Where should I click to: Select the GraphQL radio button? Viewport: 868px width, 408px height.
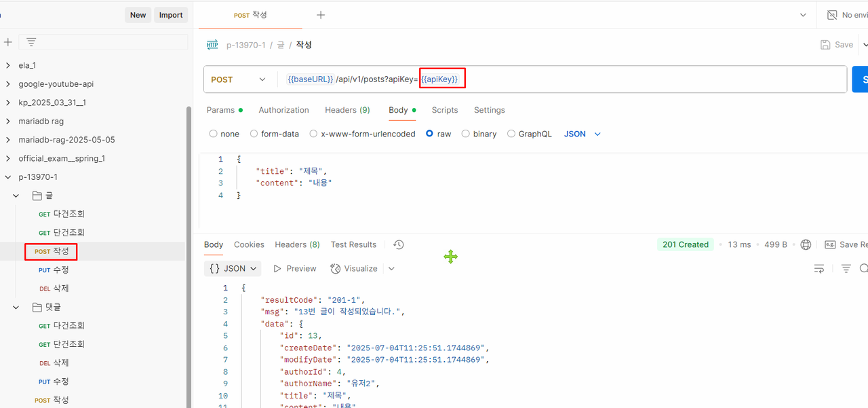pos(511,134)
